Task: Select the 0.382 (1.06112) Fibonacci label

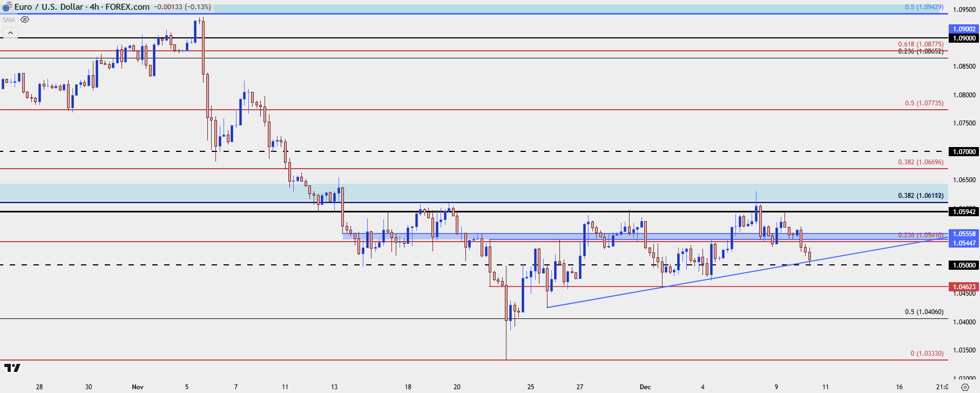Action: coord(921,196)
